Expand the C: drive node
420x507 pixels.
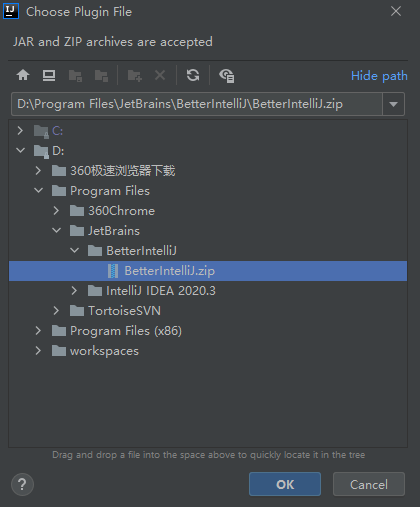(x=20, y=131)
